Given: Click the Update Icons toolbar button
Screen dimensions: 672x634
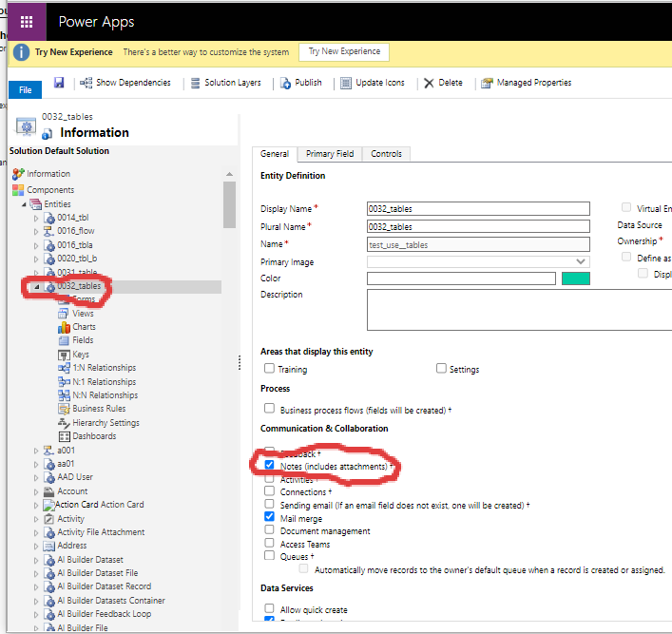Looking at the screenshot, I should [x=346, y=83].
